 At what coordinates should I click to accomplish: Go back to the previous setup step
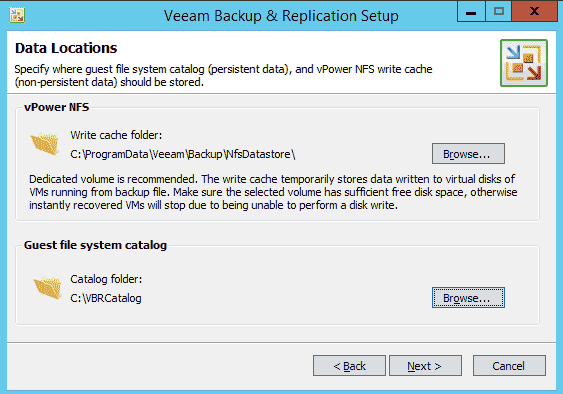coord(349,366)
